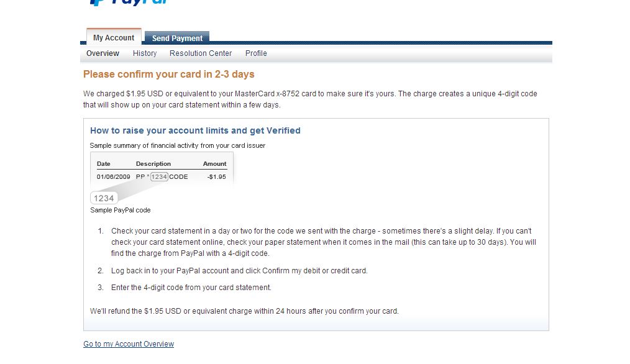Click the 'Sample PayPal code' caption
Screen dimensions: 630x364
[121, 210]
